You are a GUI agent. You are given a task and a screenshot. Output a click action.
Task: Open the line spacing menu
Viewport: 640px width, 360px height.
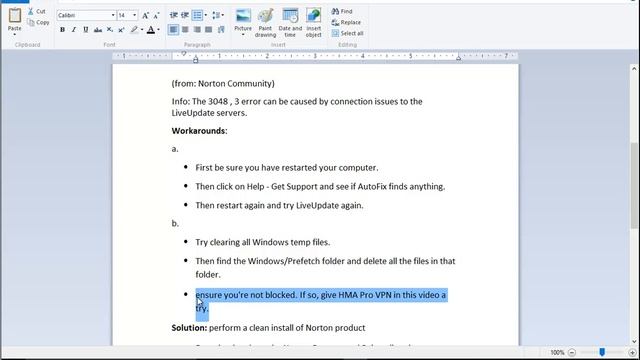tap(218, 16)
